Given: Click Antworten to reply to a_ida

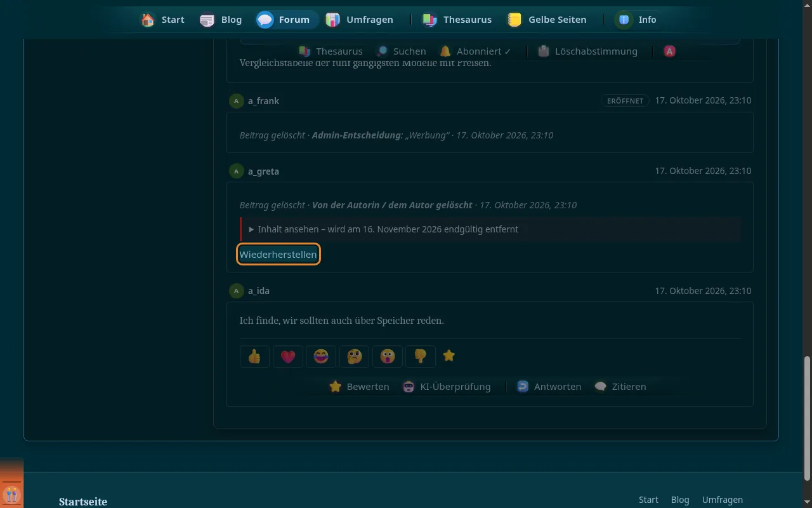Looking at the screenshot, I should pos(549,387).
